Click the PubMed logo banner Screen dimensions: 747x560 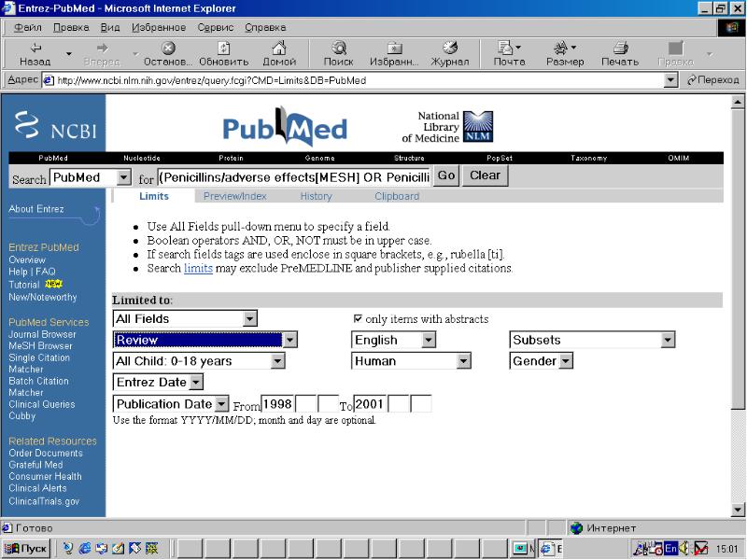(x=285, y=127)
